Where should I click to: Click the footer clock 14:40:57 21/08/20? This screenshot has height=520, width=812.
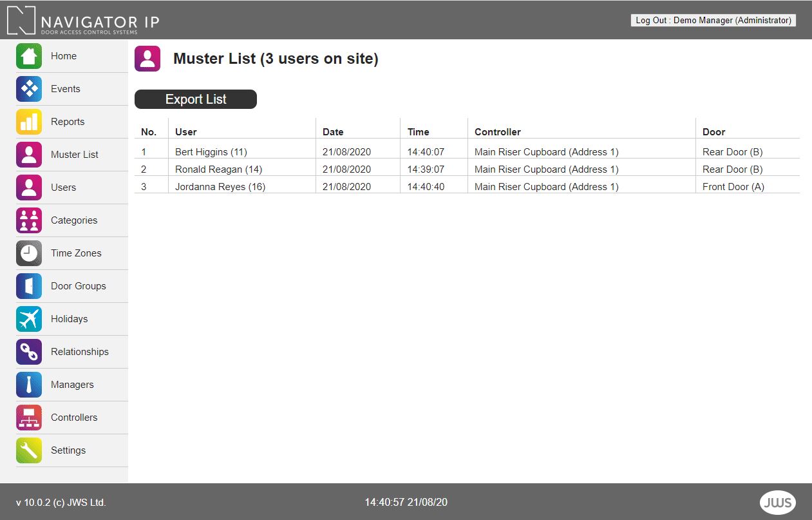pyautogui.click(x=406, y=502)
